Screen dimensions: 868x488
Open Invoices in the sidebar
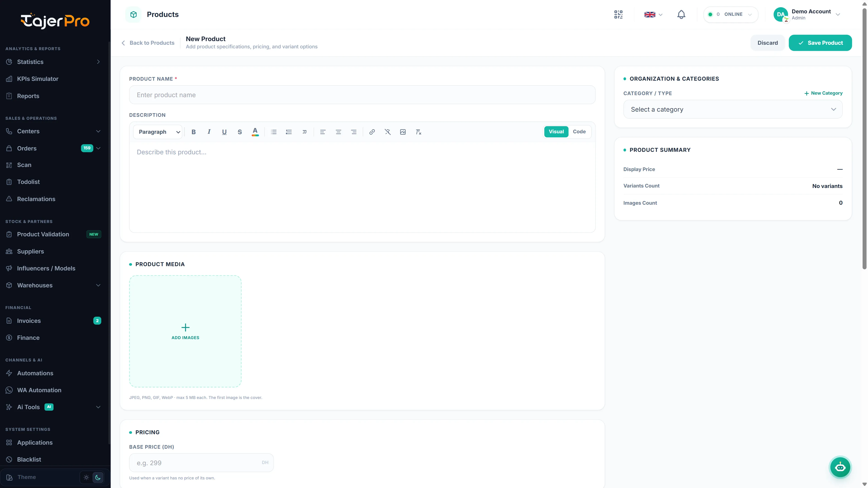coord(54,321)
